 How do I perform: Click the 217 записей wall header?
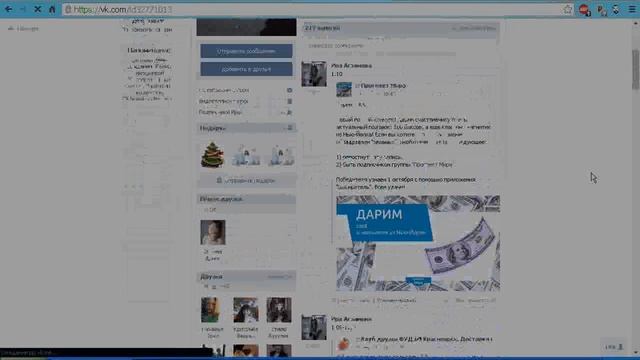point(400,28)
